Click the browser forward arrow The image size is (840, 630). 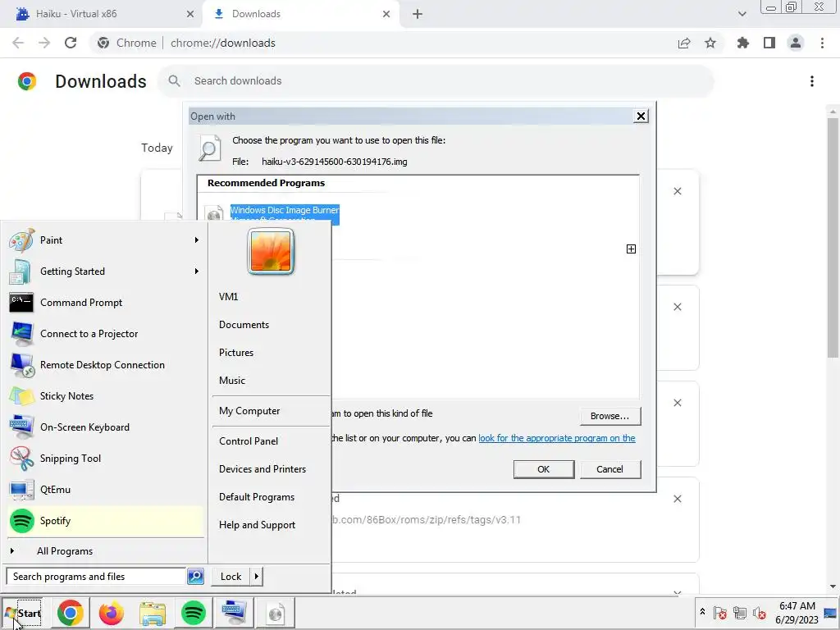click(44, 43)
